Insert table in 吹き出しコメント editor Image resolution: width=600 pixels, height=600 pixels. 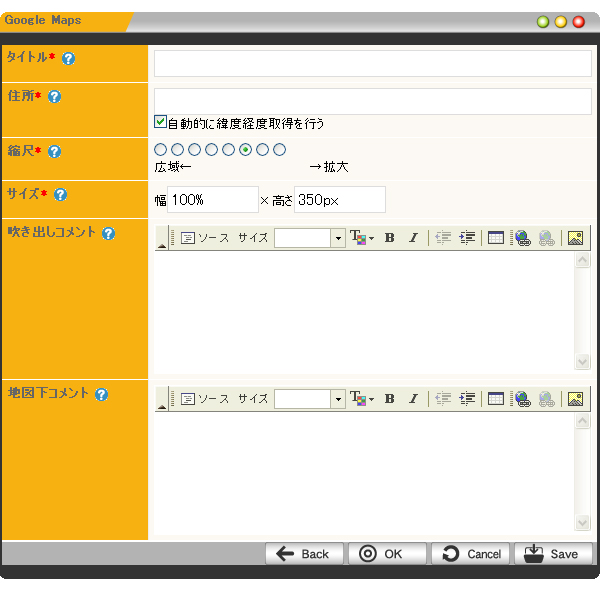(496, 238)
